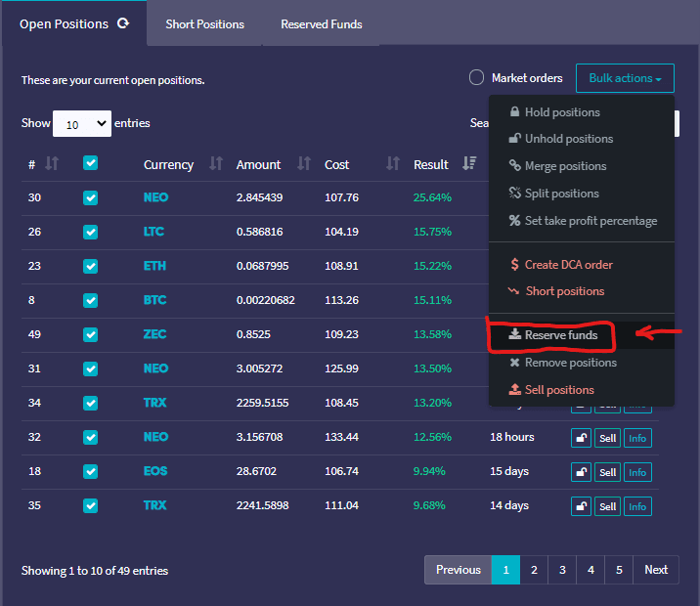
Task: Click 'Showing 1 to 10 of 49 entries'
Action: click(x=95, y=571)
